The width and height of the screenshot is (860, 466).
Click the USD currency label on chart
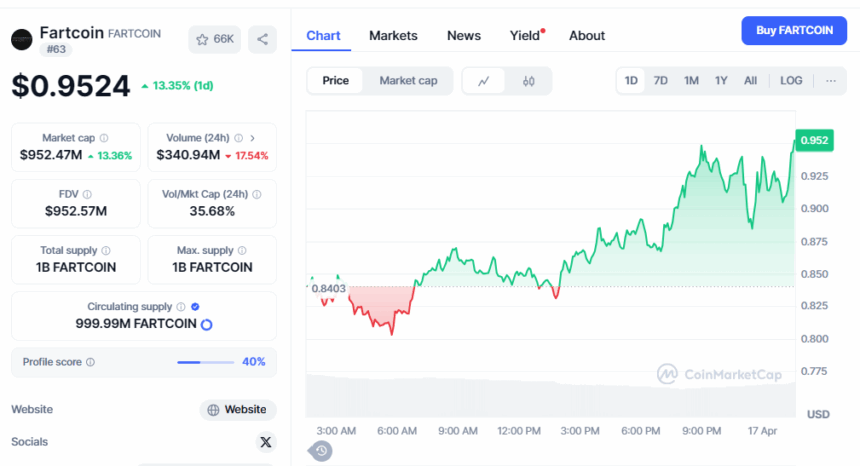tap(818, 414)
